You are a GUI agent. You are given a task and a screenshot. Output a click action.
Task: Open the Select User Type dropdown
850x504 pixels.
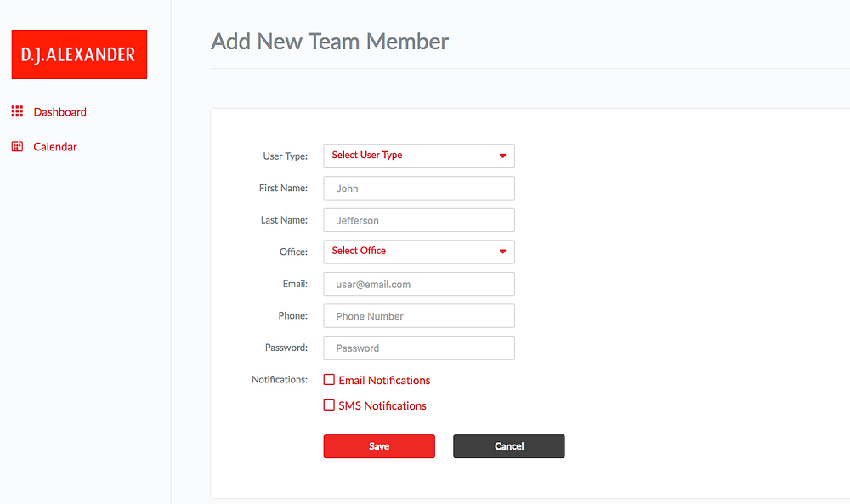[419, 156]
